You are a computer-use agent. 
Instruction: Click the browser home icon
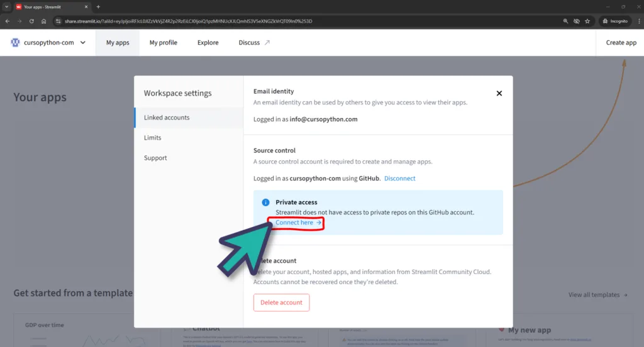[43, 21]
